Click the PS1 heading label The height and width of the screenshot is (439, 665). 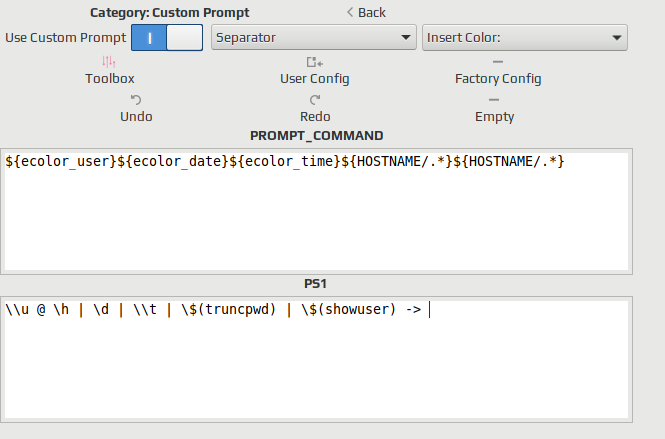pos(316,284)
